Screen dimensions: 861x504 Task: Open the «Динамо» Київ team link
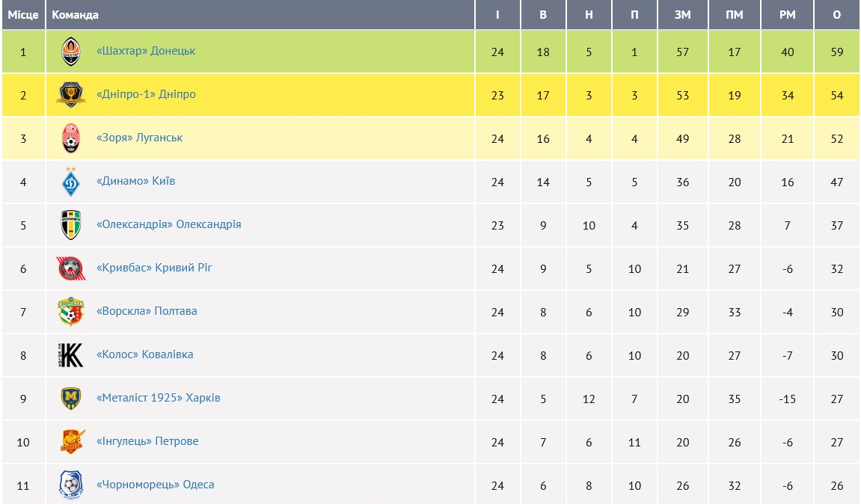click(135, 182)
